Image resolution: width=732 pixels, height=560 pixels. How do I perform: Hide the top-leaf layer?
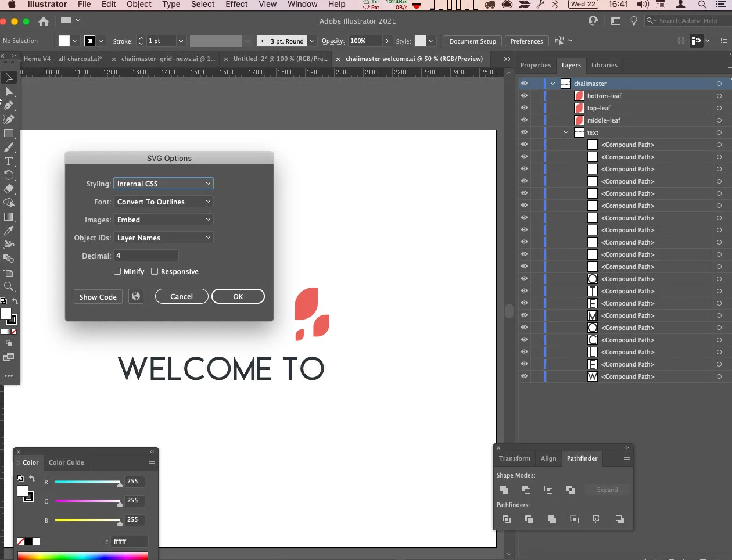[x=524, y=108]
